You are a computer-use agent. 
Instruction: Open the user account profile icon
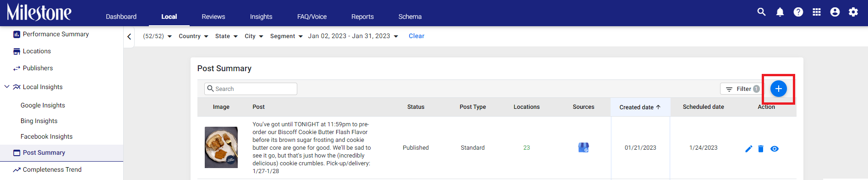tap(835, 12)
